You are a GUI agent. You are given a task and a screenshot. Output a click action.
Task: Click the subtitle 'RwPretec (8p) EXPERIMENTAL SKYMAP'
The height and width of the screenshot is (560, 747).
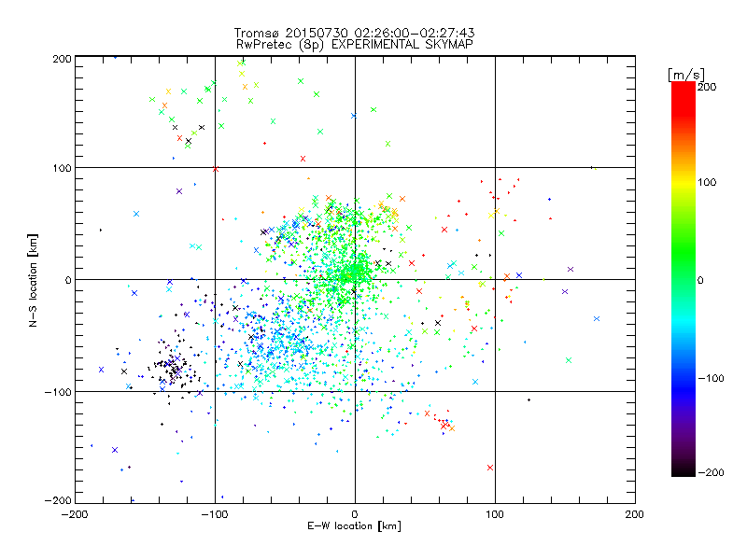point(355,45)
